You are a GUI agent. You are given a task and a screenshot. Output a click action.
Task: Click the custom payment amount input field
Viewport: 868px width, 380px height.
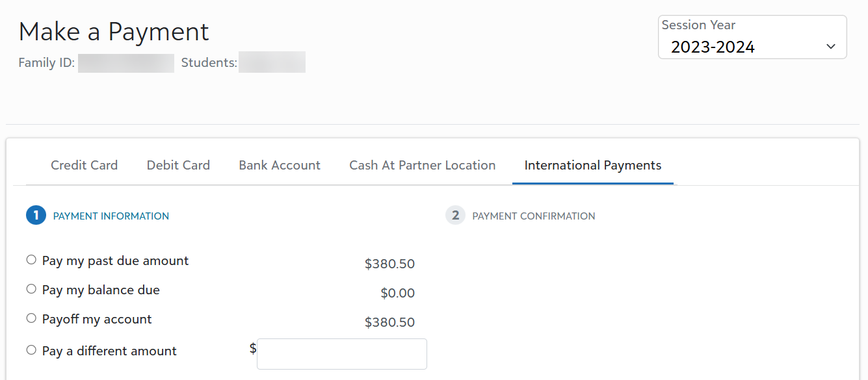tap(341, 353)
